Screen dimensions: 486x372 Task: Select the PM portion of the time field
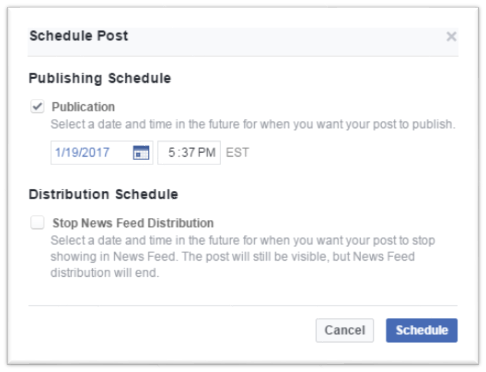[206, 153]
